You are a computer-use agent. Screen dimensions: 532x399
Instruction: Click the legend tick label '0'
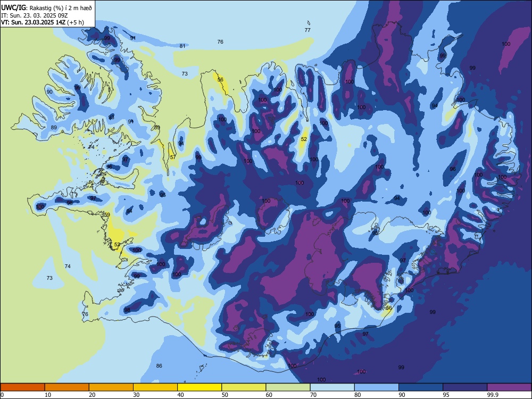[x=2, y=395]
